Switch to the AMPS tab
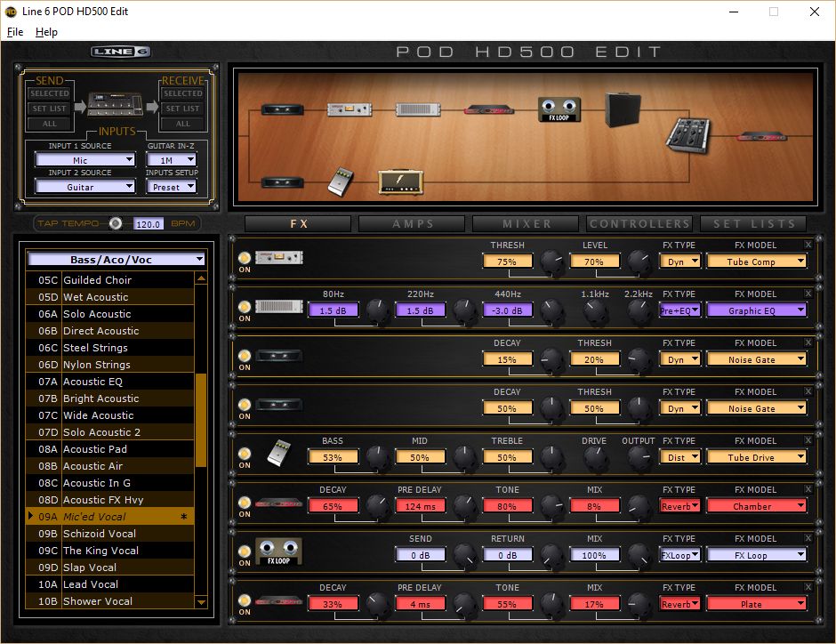The width and height of the screenshot is (836, 644). 412,224
